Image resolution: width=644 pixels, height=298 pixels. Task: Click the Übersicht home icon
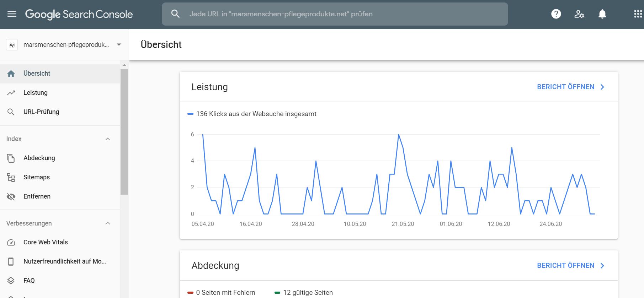[11, 74]
